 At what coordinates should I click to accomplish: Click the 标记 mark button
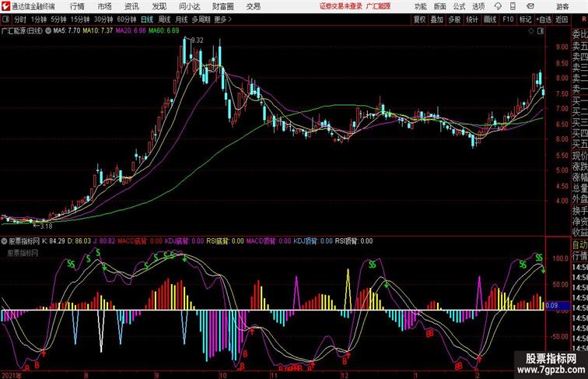pos(525,19)
